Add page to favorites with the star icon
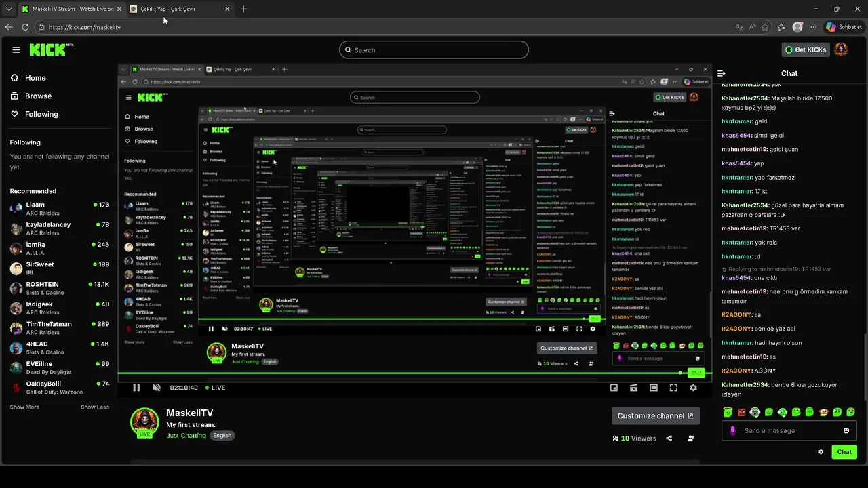Image resolution: width=868 pixels, height=488 pixels. pos(765,27)
